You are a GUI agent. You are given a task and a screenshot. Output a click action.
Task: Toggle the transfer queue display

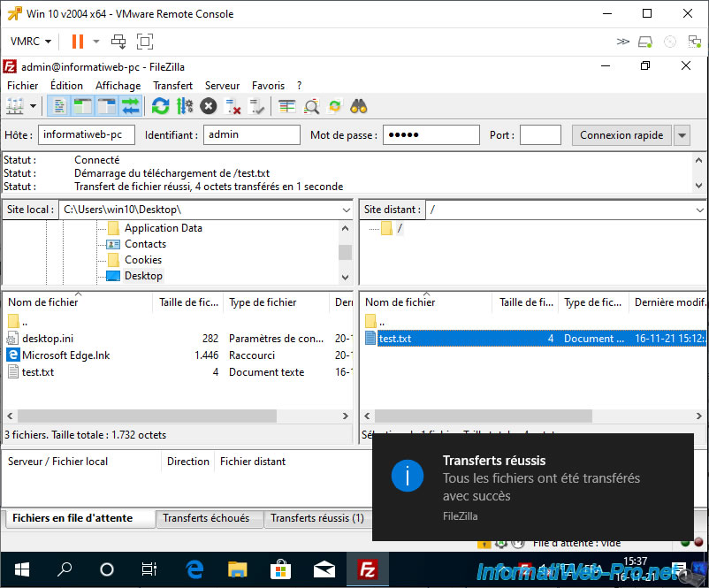[x=131, y=106]
